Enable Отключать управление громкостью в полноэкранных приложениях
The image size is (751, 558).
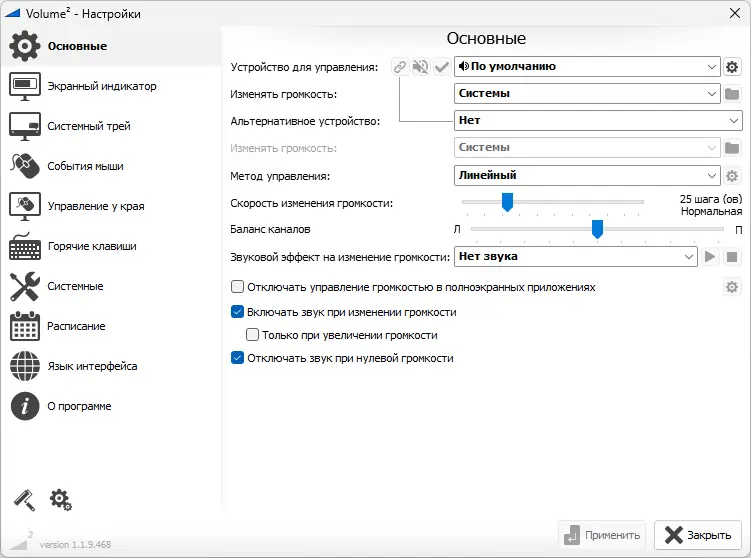238,287
